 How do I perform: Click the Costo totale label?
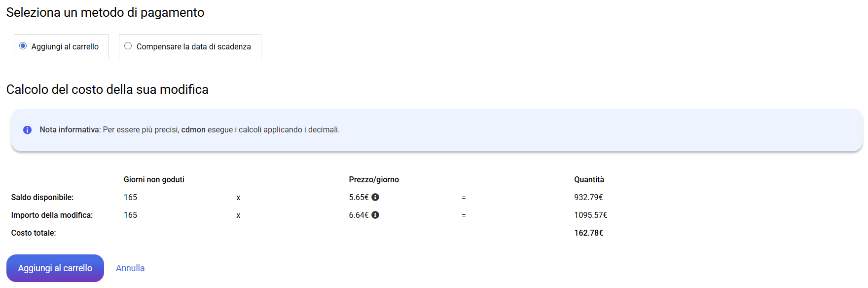point(34,233)
